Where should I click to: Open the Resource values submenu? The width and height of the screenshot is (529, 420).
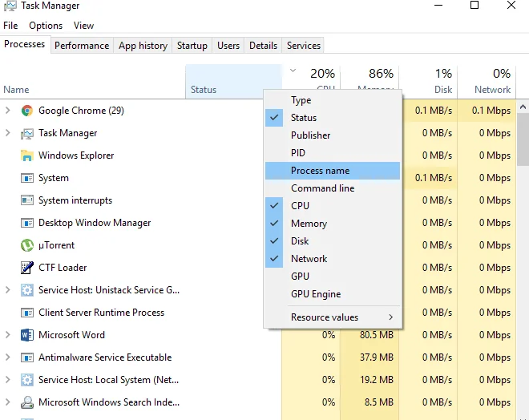(x=333, y=317)
